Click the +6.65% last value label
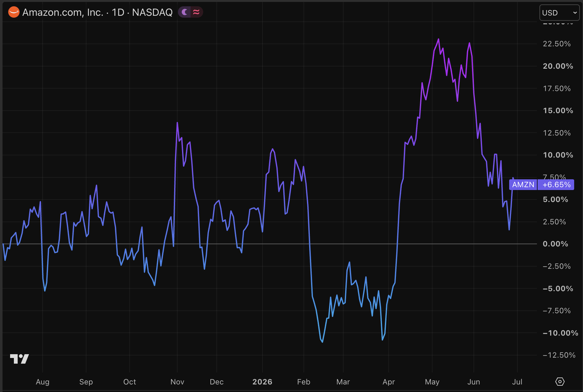Viewport: 583px width, 392px height. pos(556,185)
